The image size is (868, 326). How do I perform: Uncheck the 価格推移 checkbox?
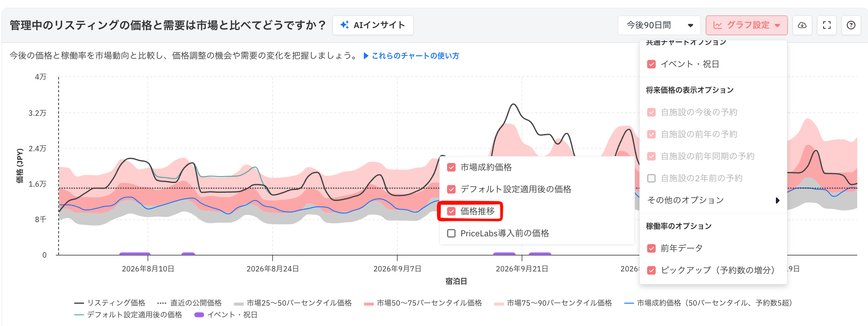click(451, 211)
